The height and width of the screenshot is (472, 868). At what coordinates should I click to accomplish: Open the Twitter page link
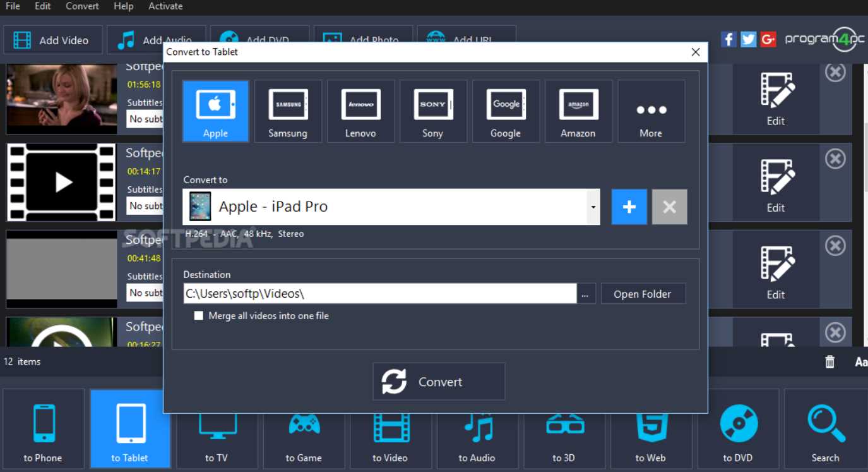click(749, 39)
